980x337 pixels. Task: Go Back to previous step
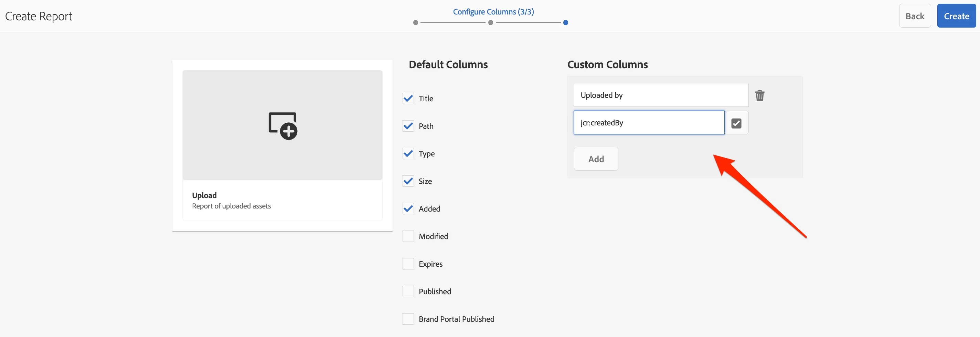pyautogui.click(x=915, y=16)
